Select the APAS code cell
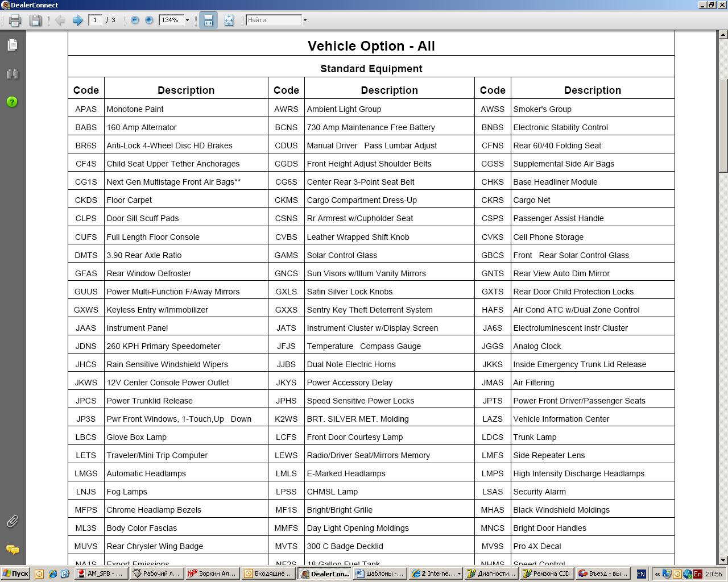 (86, 109)
